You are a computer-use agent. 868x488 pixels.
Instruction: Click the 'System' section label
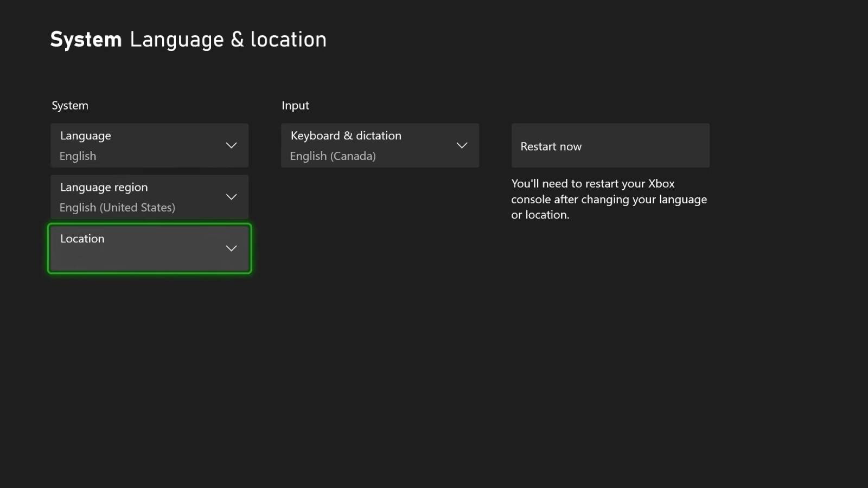pos(70,106)
